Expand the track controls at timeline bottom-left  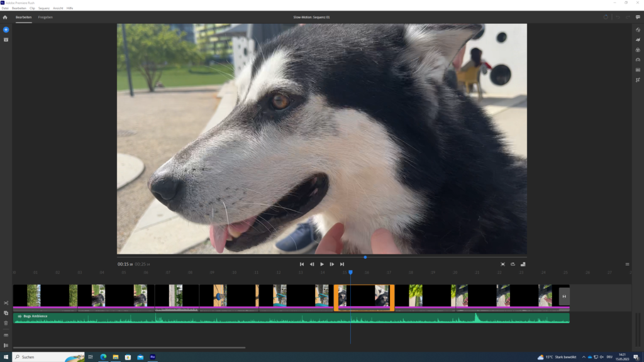tap(6, 345)
